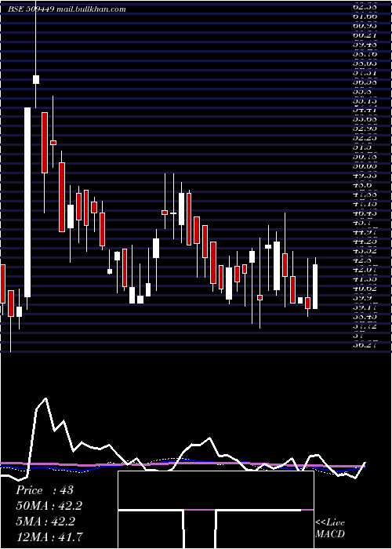Image resolution: width=392 pixels, height=549 pixels.
Task: Click the 5MA : 42.2 value
Action: (x=45, y=522)
